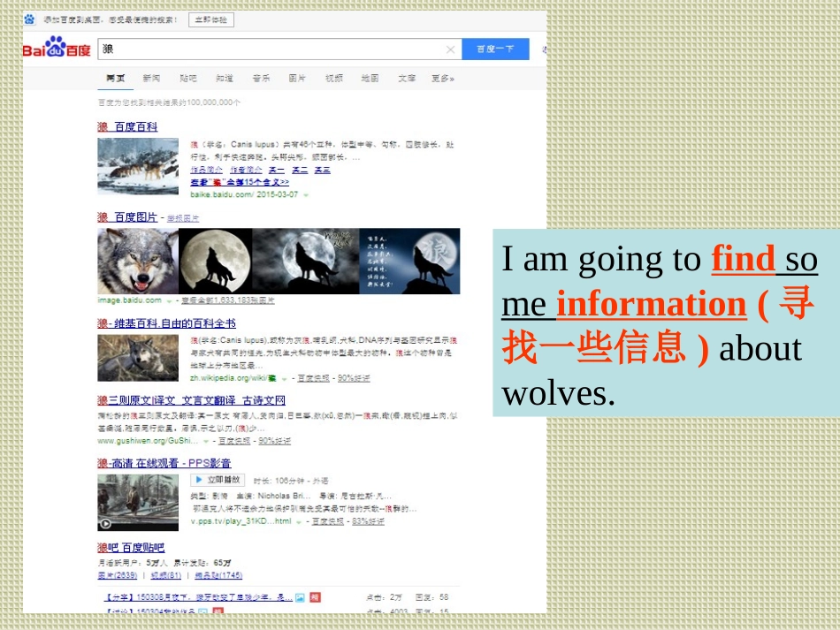Click the small paw icon in top banner

31,19
